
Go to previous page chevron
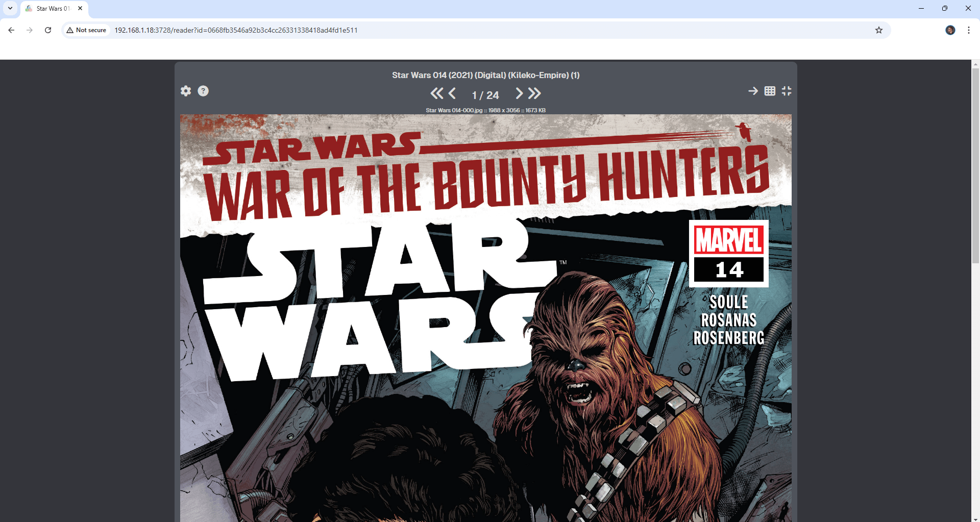[452, 93]
